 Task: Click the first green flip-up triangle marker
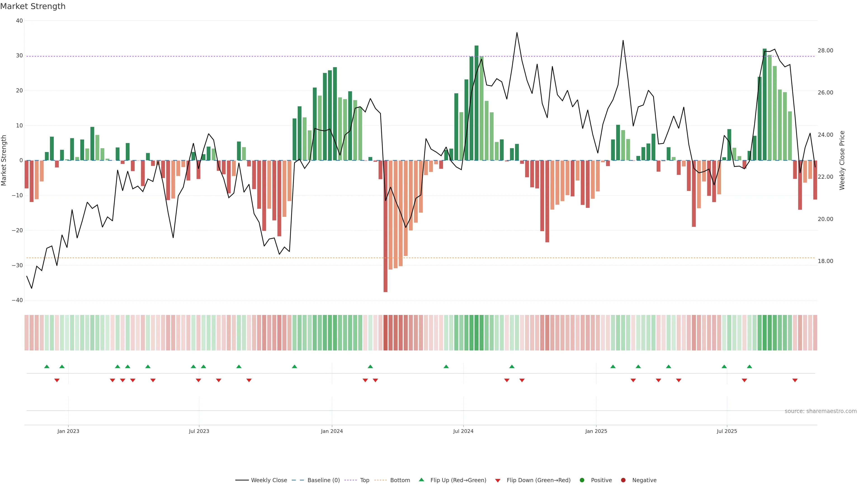[47, 366]
